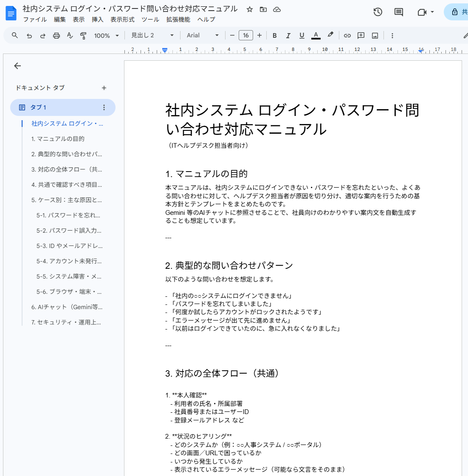Open the 表示形式 menu

click(122, 20)
